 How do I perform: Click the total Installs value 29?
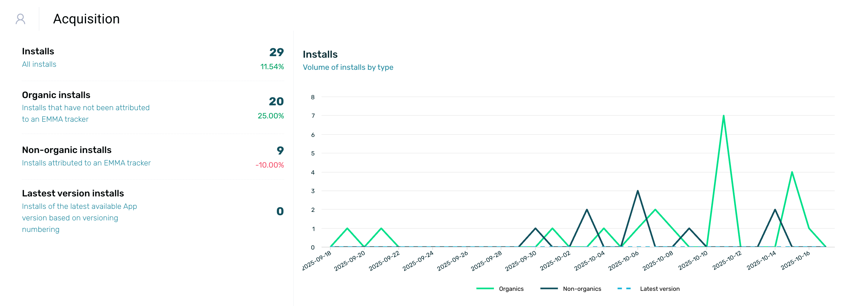pos(276,52)
